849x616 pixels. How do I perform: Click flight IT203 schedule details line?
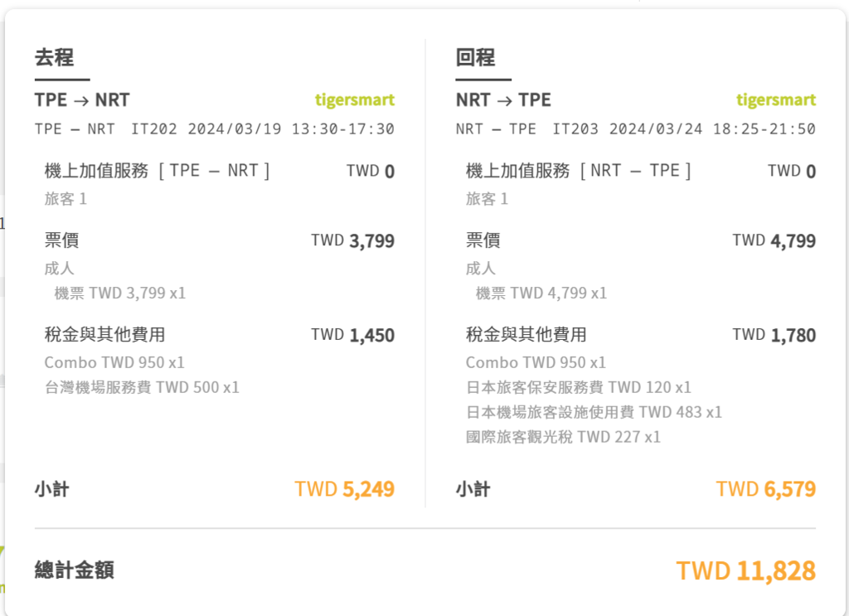pos(636,129)
